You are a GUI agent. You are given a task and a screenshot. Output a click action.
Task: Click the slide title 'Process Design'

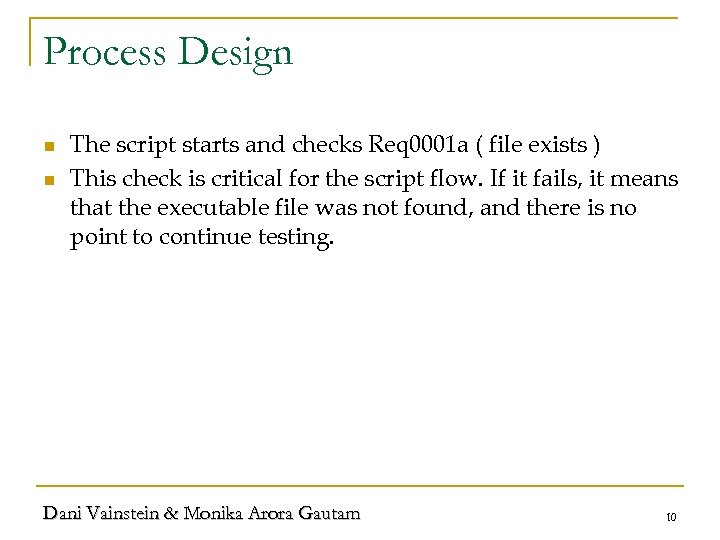(168, 52)
